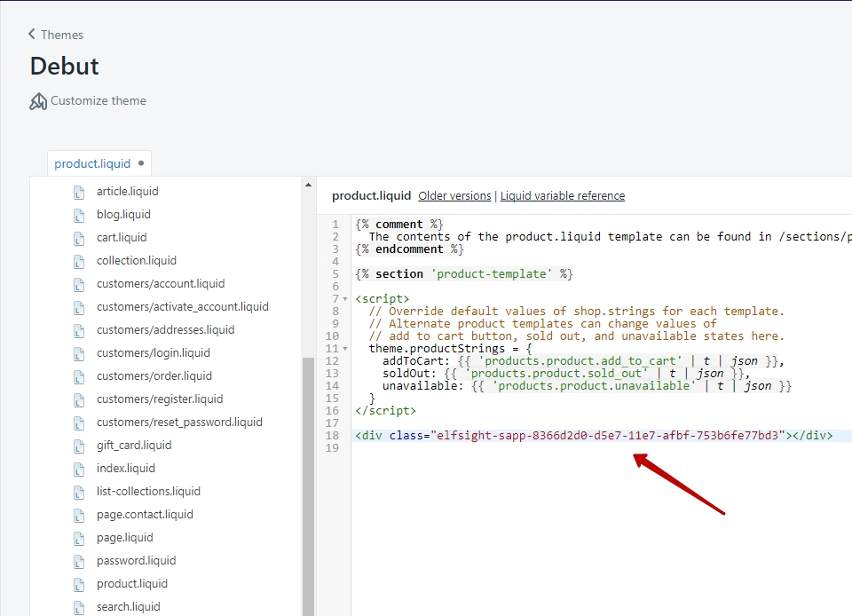Open customers/login.liquid file

154,353
